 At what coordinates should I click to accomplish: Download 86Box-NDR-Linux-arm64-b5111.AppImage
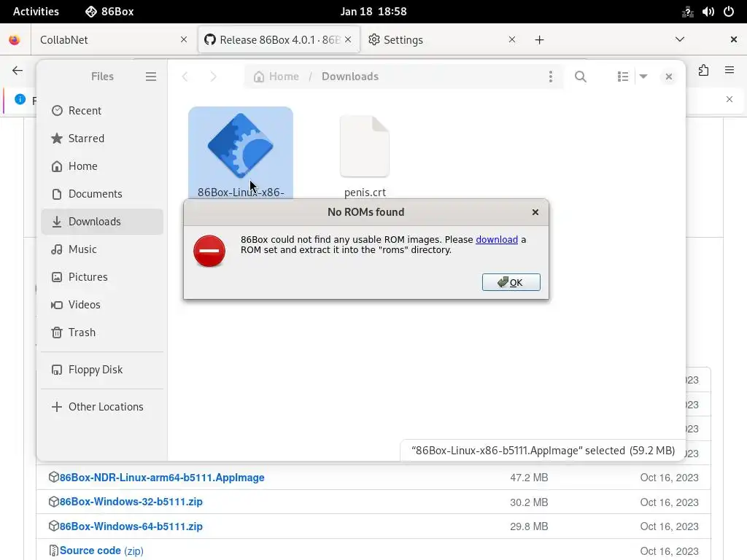(162, 478)
